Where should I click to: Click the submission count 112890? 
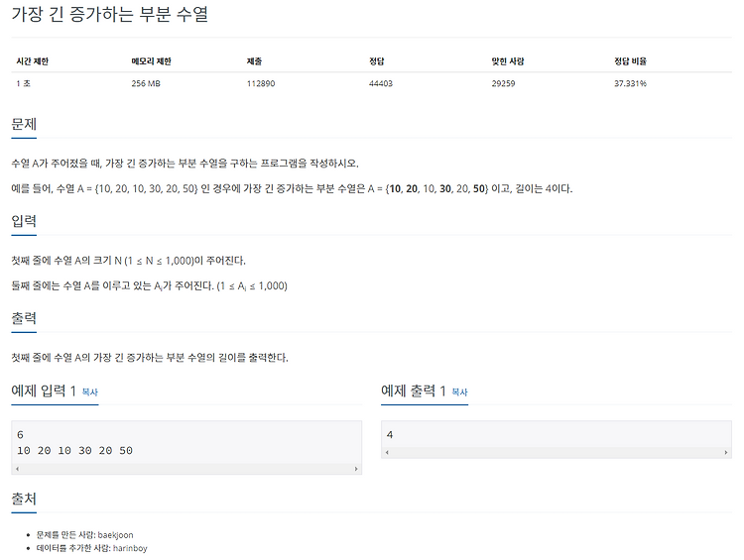point(261,83)
